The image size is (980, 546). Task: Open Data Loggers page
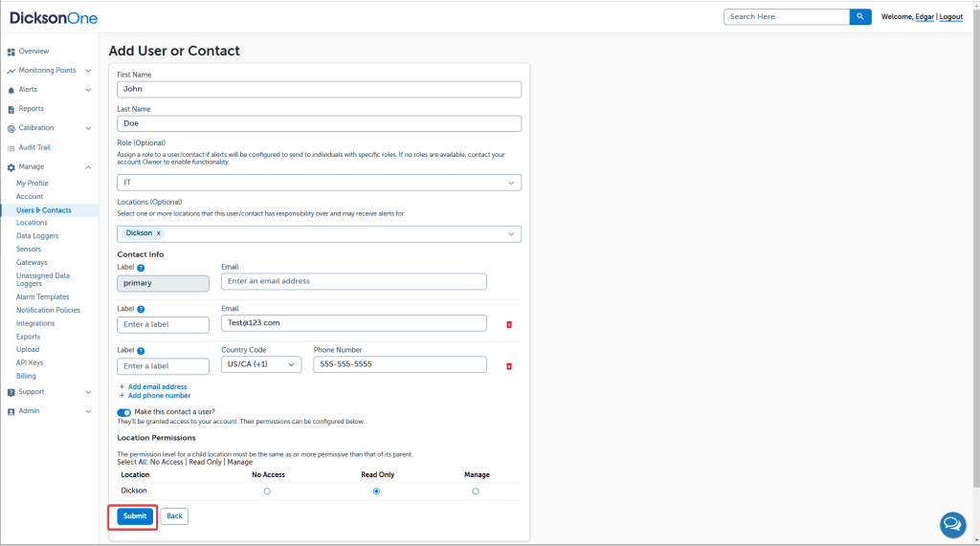[37, 236]
